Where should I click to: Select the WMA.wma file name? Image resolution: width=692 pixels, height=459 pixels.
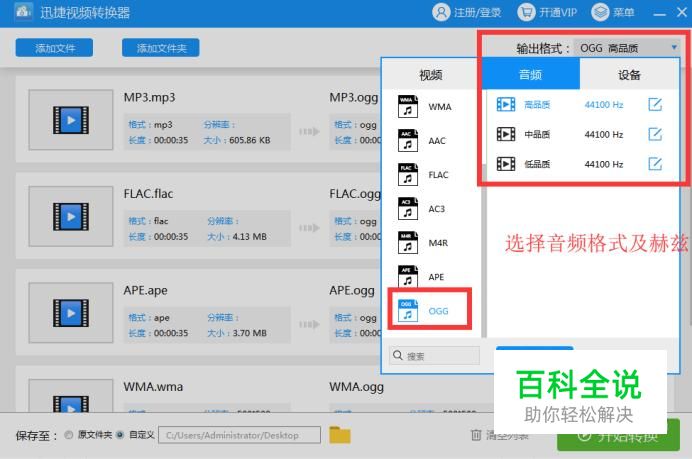click(153, 387)
